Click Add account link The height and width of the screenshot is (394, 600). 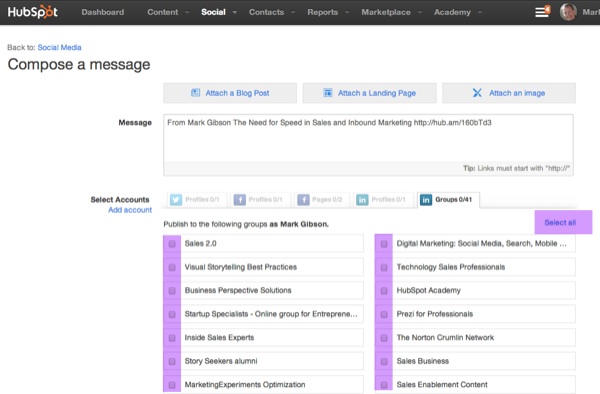(130, 210)
